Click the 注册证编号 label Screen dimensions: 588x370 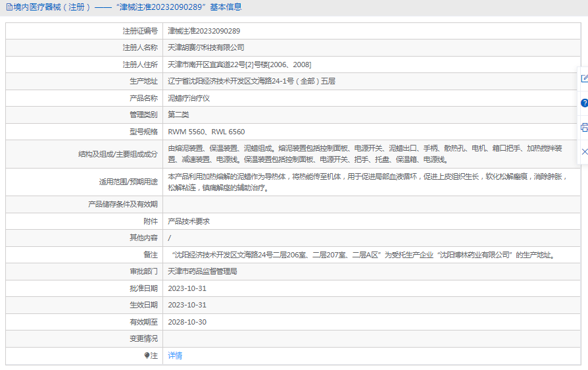pyautogui.click(x=140, y=31)
